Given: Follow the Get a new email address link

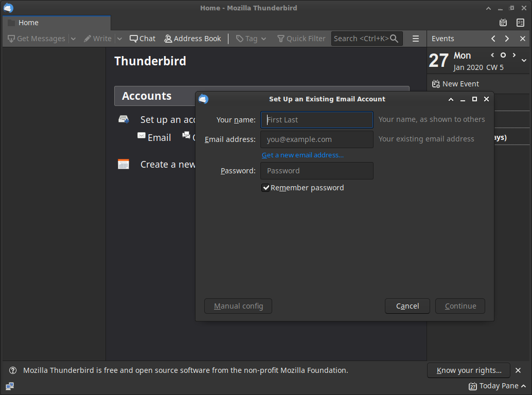Looking at the screenshot, I should pos(303,155).
